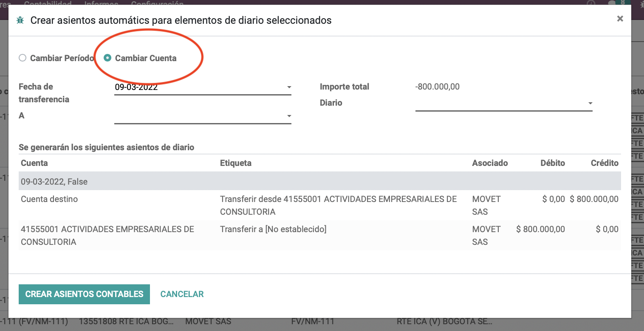Select the Cambiar Cuenta radio button
Screen dimensions: 644x331
point(107,58)
